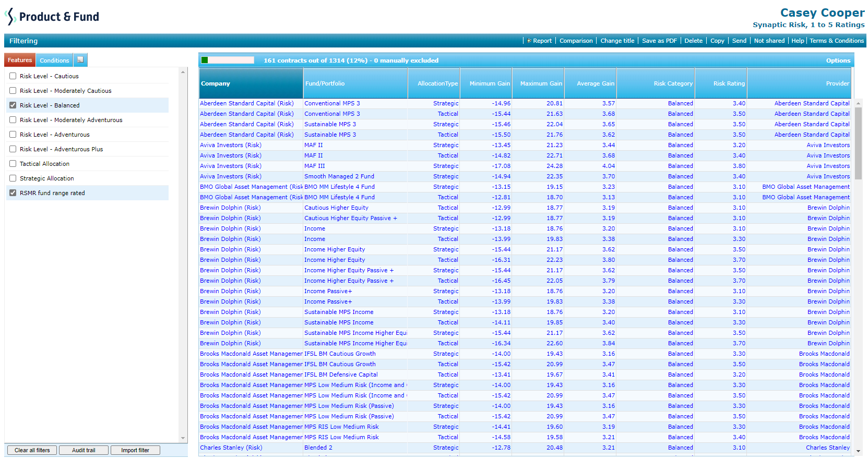Sort by Fund/Portfolio column header
This screenshot has height=459, width=868.
(355, 83)
